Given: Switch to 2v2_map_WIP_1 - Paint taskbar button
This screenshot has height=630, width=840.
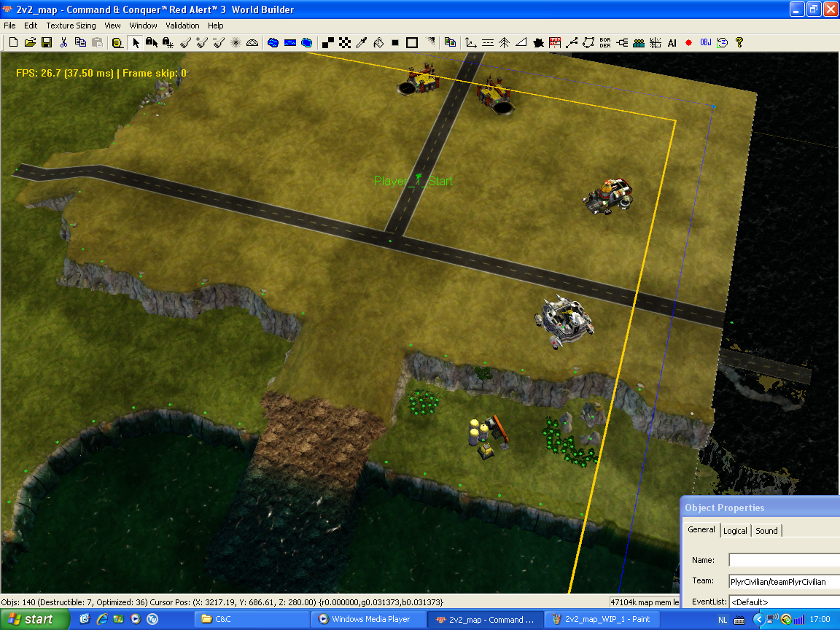Looking at the screenshot, I should click(x=602, y=619).
